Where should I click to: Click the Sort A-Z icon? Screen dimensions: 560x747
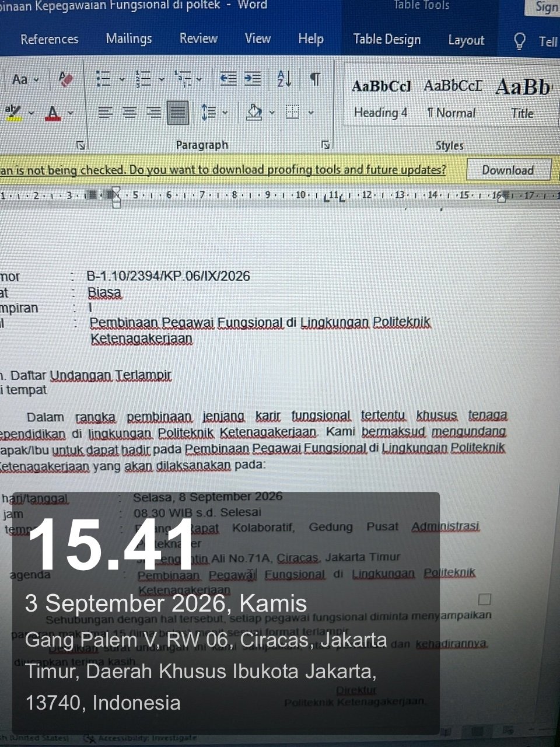pyautogui.click(x=285, y=79)
